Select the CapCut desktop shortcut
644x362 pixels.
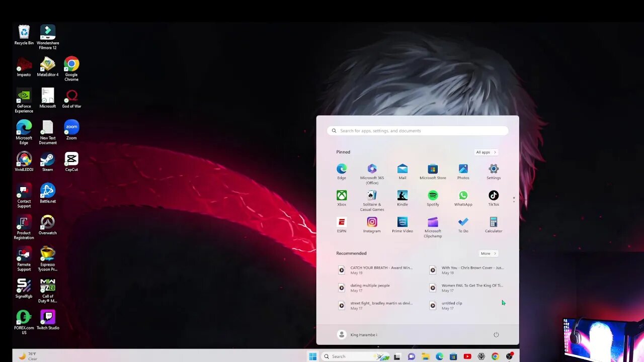point(71,162)
